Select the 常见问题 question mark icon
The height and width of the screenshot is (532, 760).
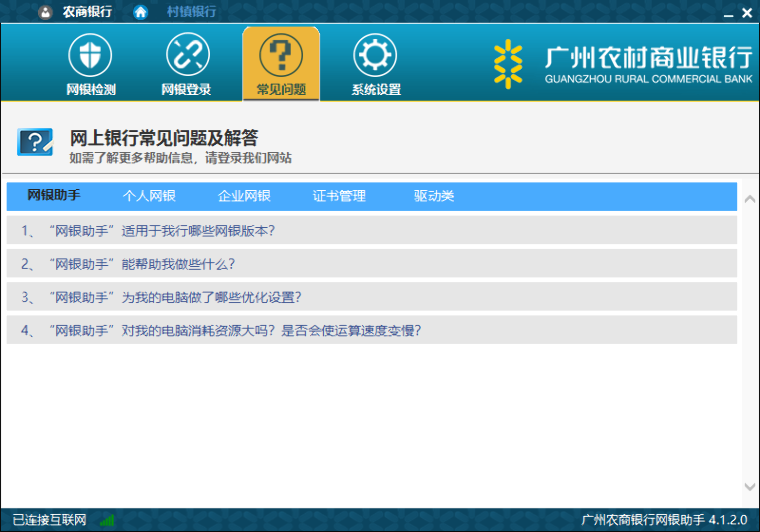(281, 55)
